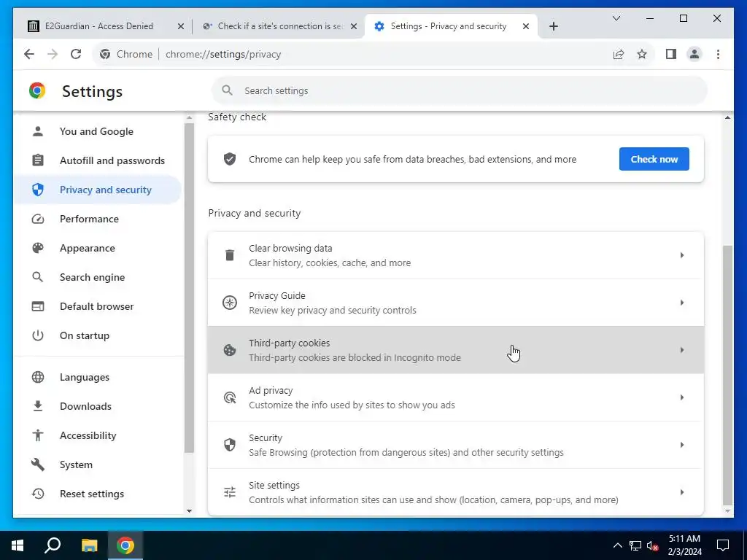Viewport: 747px width, 560px height.
Task: Close the Settings Privacy and security tab
Action: coord(526,26)
